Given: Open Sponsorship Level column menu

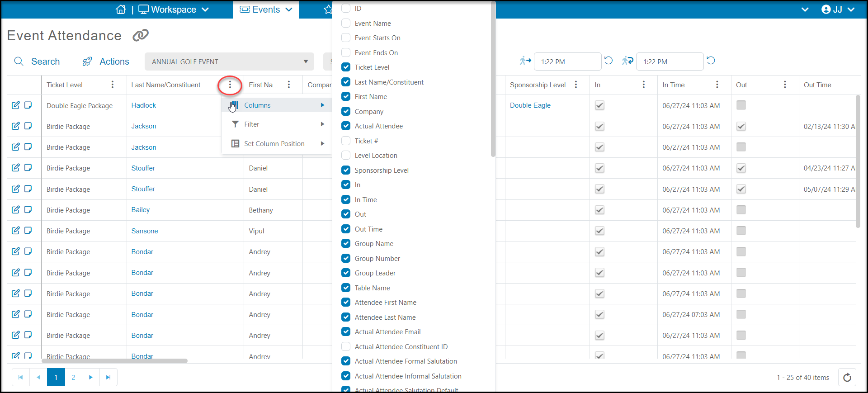Looking at the screenshot, I should point(576,85).
